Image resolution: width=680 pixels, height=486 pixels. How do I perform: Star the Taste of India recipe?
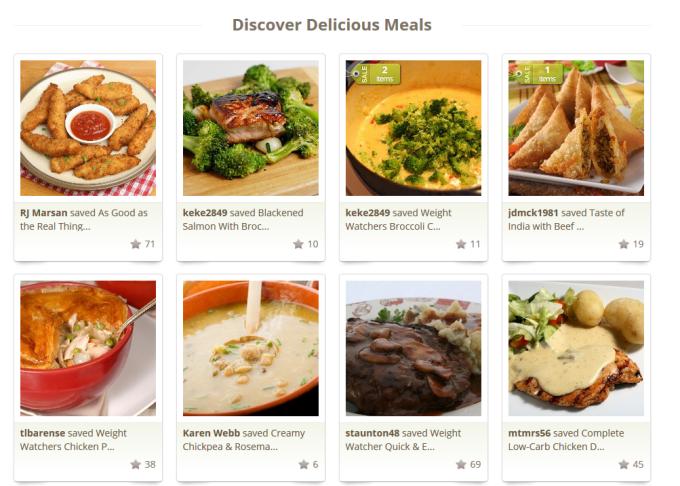pos(624,244)
